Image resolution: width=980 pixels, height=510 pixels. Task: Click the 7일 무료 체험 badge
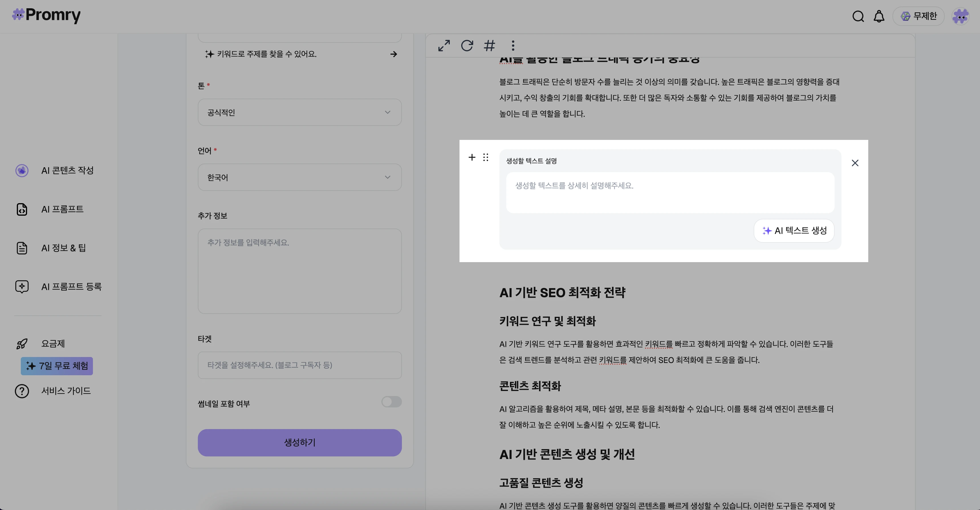coord(57,366)
